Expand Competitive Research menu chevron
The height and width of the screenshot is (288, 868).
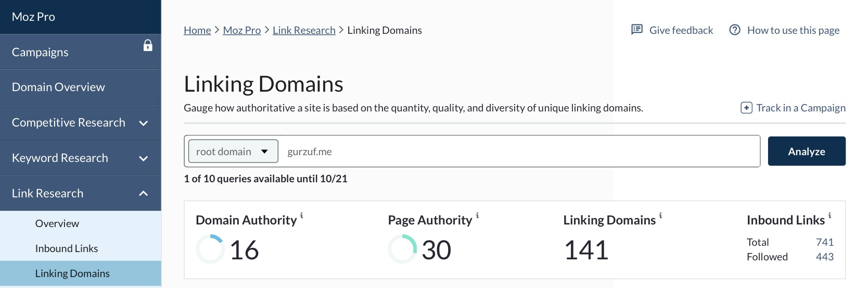coord(144,123)
